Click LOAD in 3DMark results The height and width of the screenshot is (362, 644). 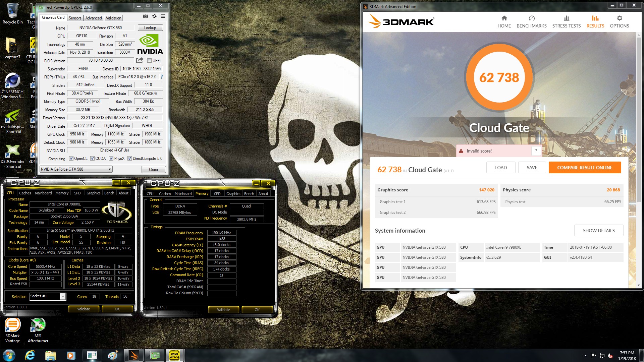point(501,168)
